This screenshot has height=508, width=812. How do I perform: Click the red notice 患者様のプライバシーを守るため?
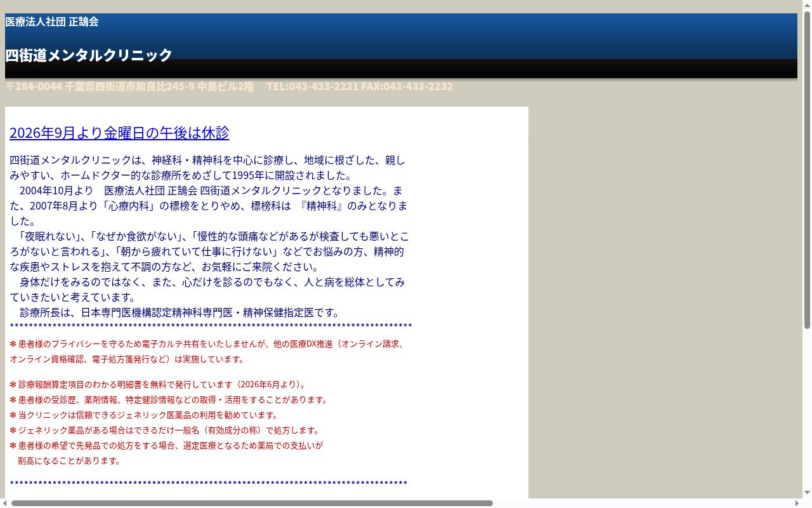[207, 352]
